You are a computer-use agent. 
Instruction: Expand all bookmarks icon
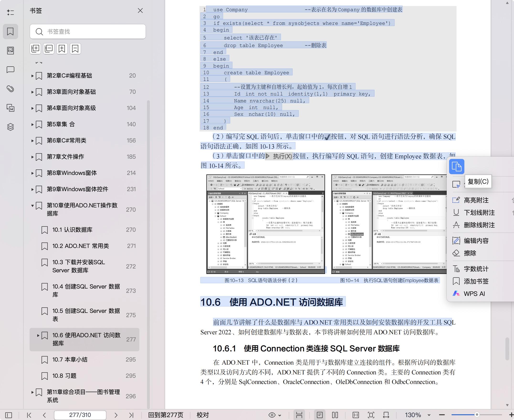point(35,49)
